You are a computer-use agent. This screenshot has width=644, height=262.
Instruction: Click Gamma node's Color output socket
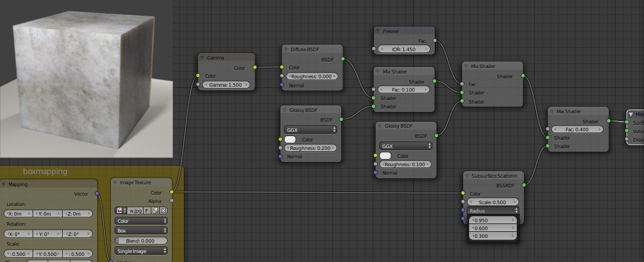click(255, 67)
